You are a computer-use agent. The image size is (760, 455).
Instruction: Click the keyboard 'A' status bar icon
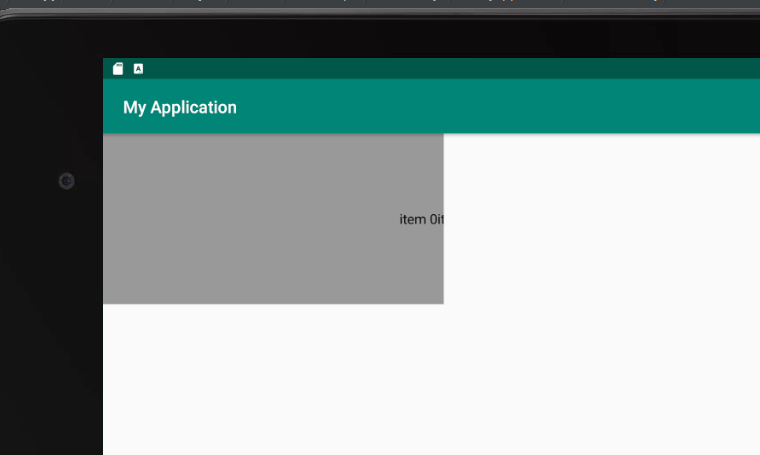point(138,69)
